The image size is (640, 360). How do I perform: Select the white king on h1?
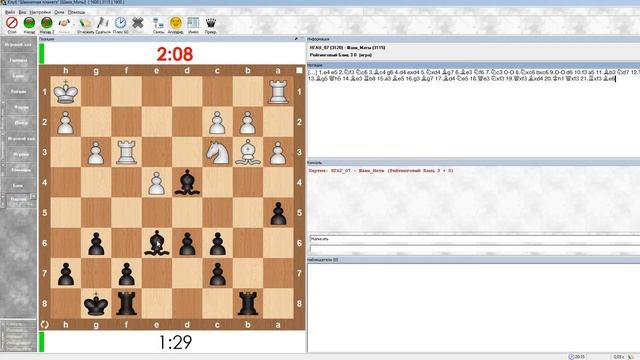(66, 92)
